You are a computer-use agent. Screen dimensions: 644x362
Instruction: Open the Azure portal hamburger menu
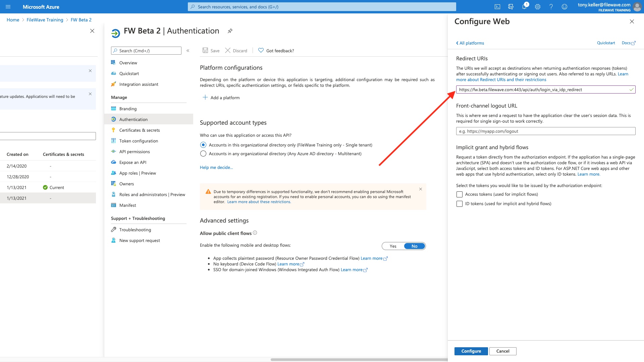tap(8, 7)
